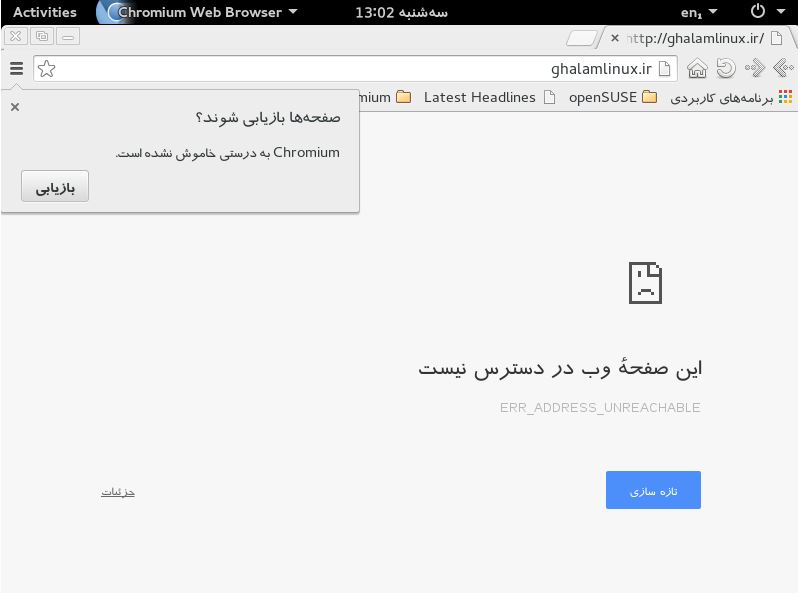Click the window close X button

[16, 36]
